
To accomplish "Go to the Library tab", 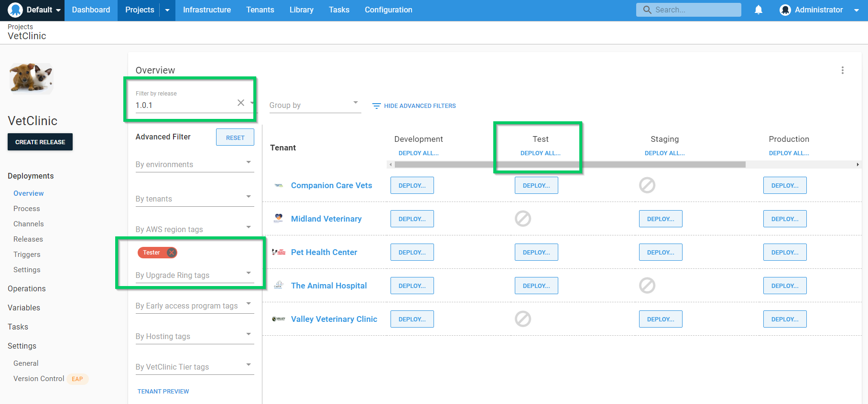I will tap(301, 10).
